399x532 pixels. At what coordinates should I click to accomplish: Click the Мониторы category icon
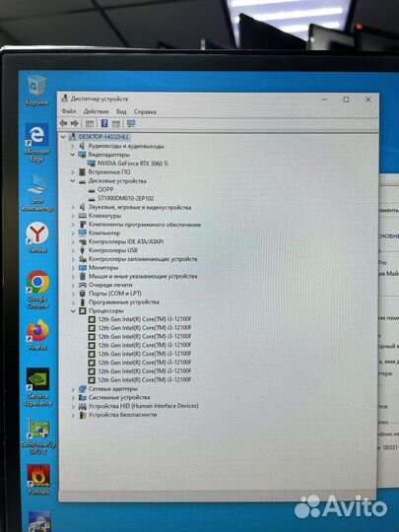pos(83,268)
